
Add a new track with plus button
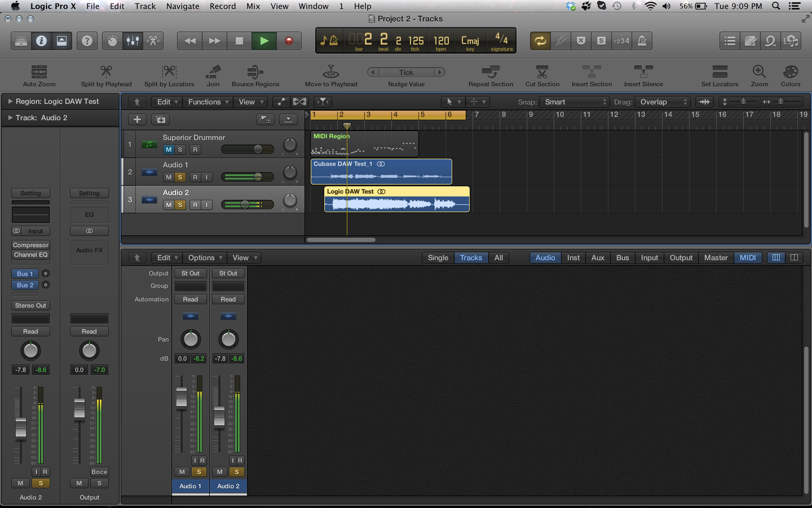coord(137,119)
